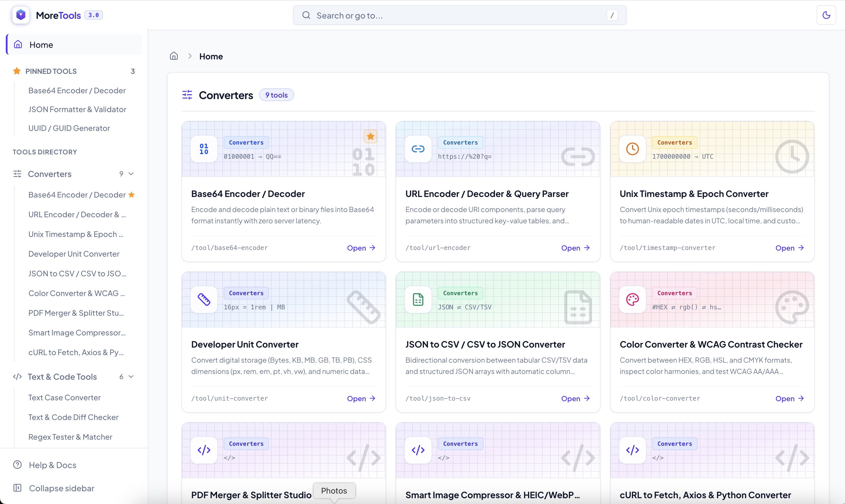Click Collapse sidebar
845x504 pixels.
[x=61, y=488]
